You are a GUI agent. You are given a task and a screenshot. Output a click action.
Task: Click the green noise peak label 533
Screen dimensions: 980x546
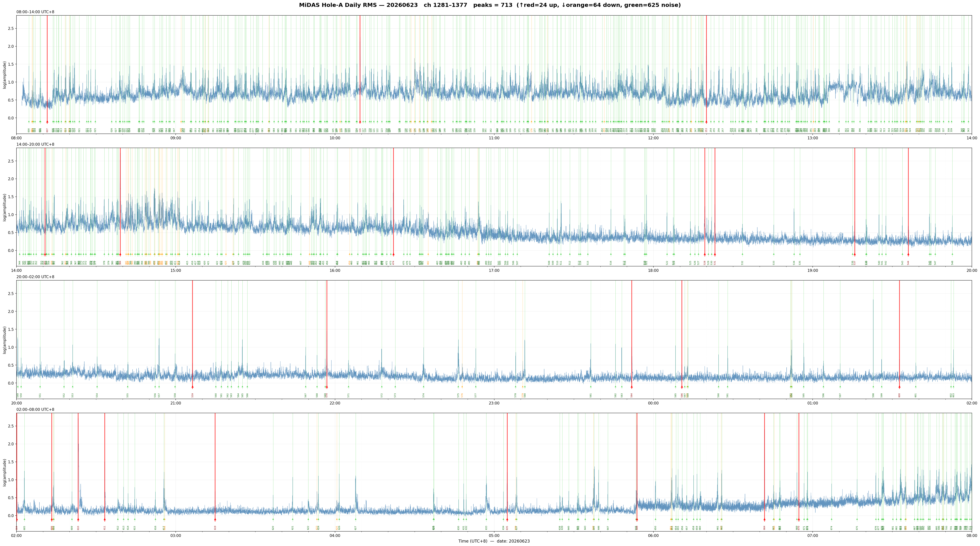point(773,263)
